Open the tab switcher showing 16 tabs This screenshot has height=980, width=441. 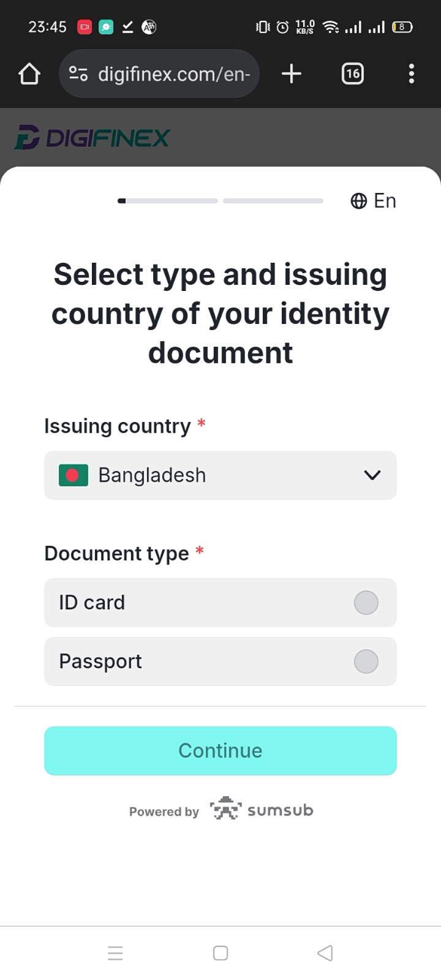click(x=352, y=74)
